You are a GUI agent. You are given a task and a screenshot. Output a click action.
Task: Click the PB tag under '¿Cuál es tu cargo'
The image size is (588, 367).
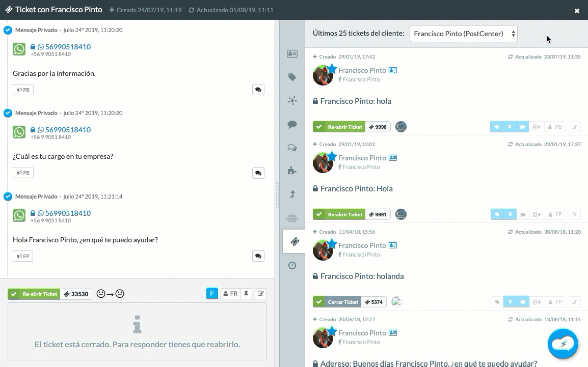pyautogui.click(x=23, y=173)
